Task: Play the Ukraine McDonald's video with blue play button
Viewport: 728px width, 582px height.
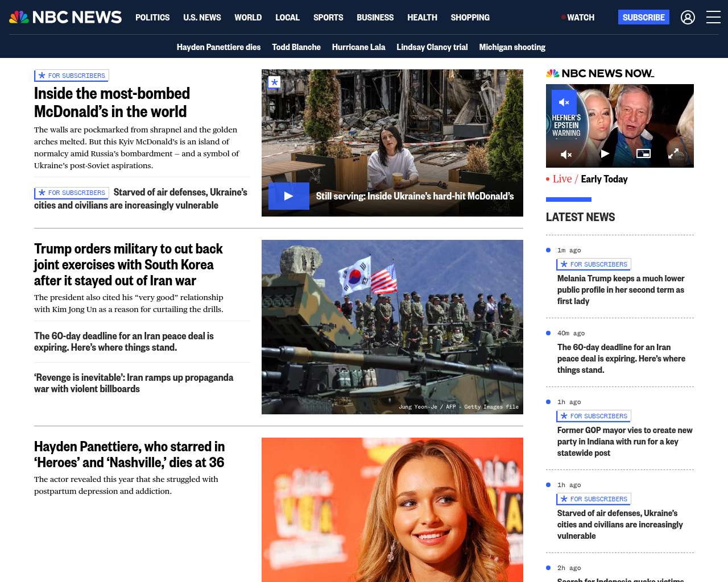Action: coord(289,196)
